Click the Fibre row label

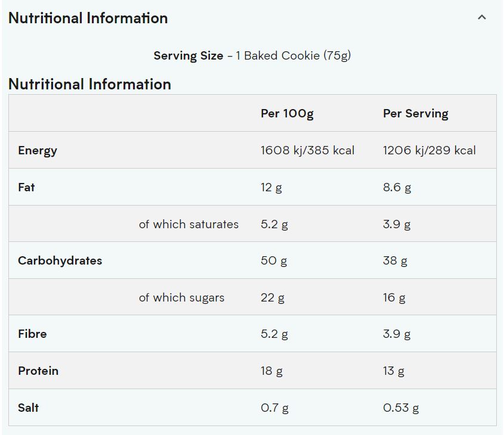(x=32, y=334)
